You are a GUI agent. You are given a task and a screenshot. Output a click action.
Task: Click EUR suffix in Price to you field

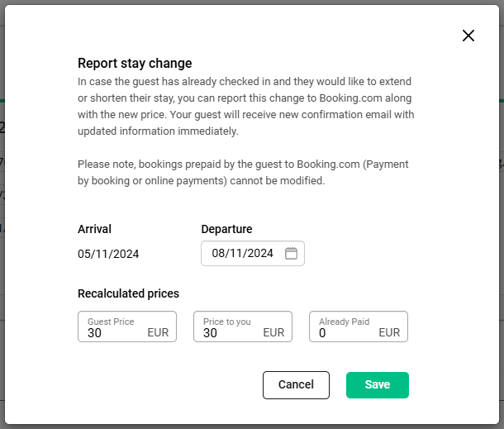(x=273, y=333)
